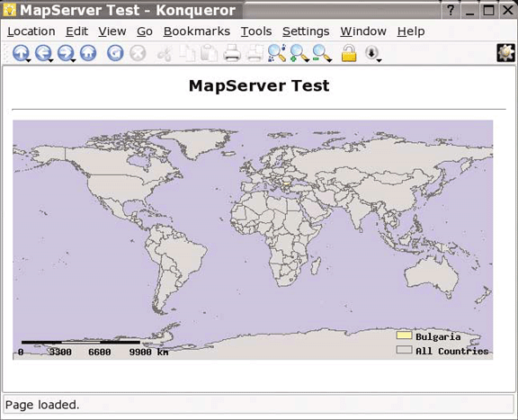Click the animated KDE gear icon

(505, 53)
